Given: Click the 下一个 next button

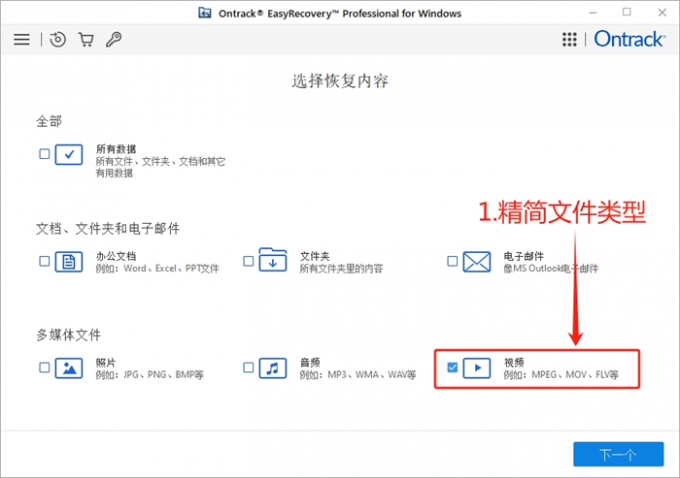Looking at the screenshot, I should [618, 454].
